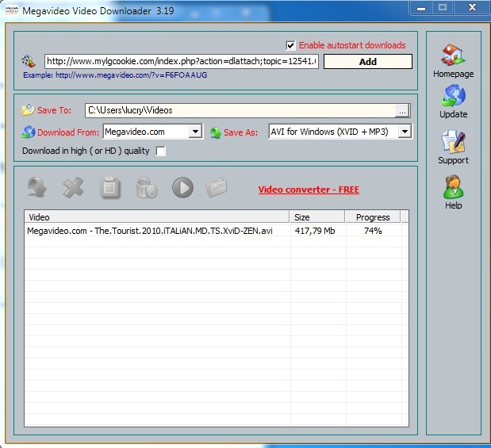The width and height of the screenshot is (491, 448).
Task: Open the Video converter - FREE link
Action: tap(309, 190)
